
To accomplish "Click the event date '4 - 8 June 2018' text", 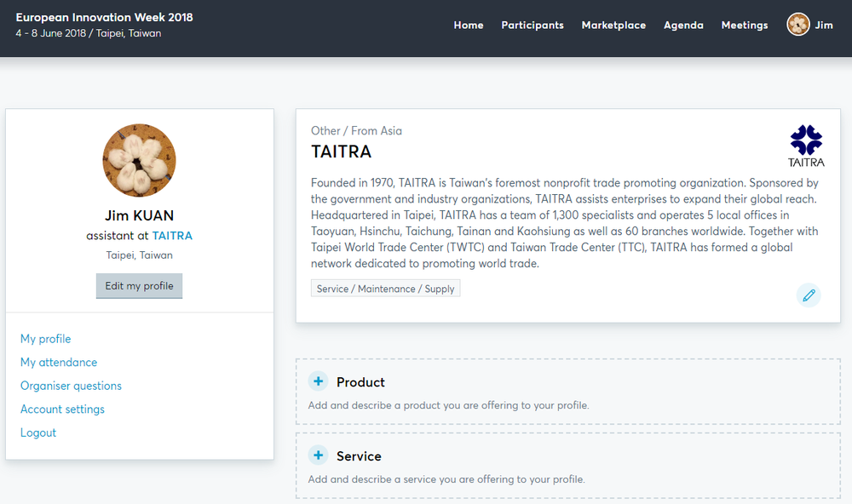I will point(51,33).
